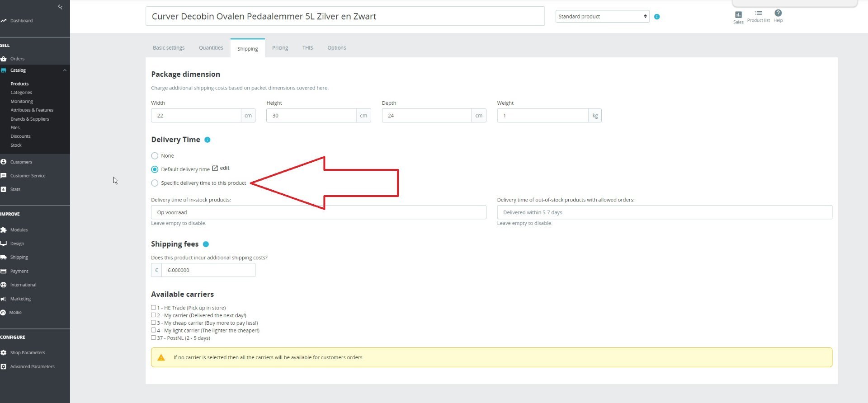The height and width of the screenshot is (403, 868).
Task: Click the Depth input field
Action: coord(426,116)
